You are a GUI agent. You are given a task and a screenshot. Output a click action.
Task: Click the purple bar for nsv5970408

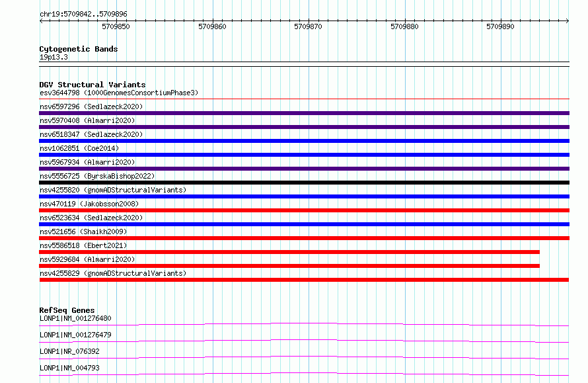[x=304, y=127]
